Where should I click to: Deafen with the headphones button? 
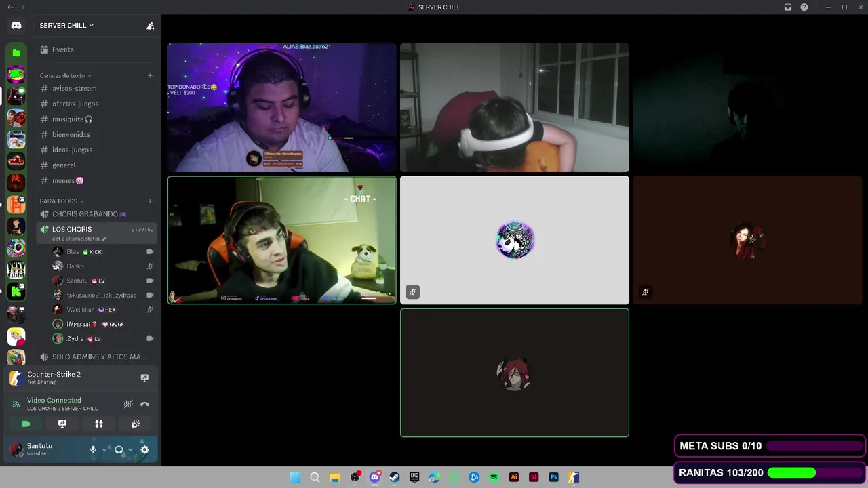(119, 449)
